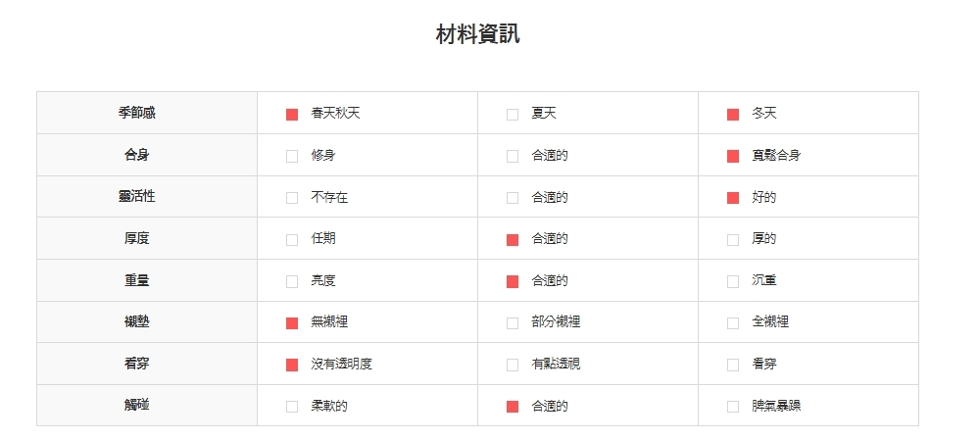Toggle the 冬天 season checkbox

point(733,115)
